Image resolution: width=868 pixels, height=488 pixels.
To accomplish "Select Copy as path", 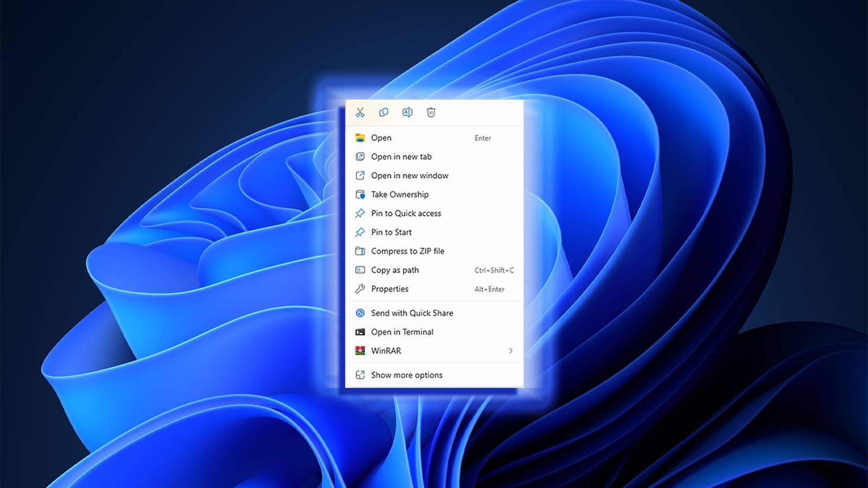I will tap(395, 270).
